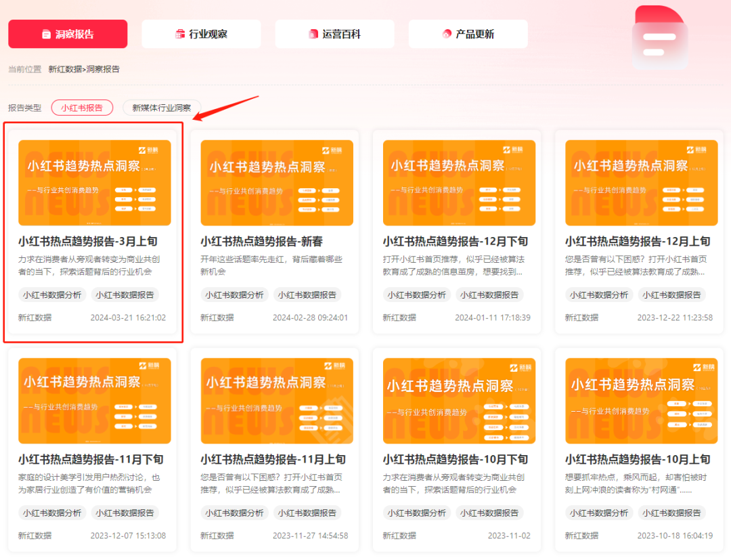Click 小红书数据分析 tag on 3月上旬 card
The height and width of the screenshot is (560, 731).
(x=52, y=295)
